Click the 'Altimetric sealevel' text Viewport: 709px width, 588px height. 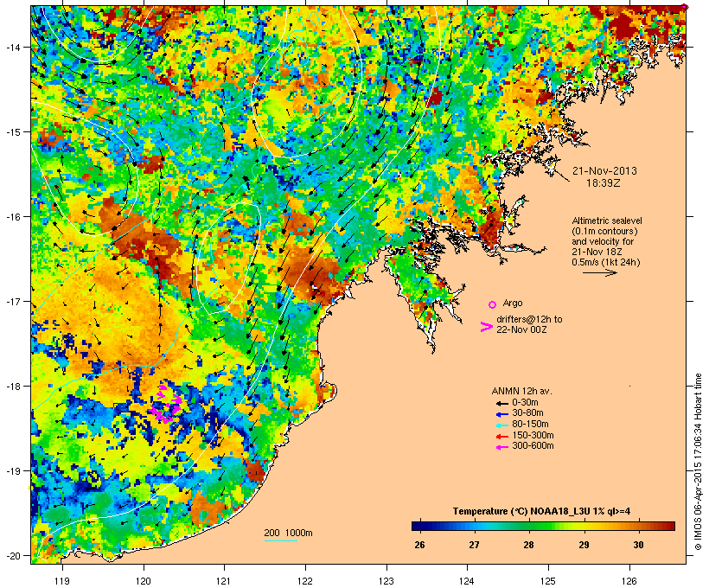click(607, 220)
